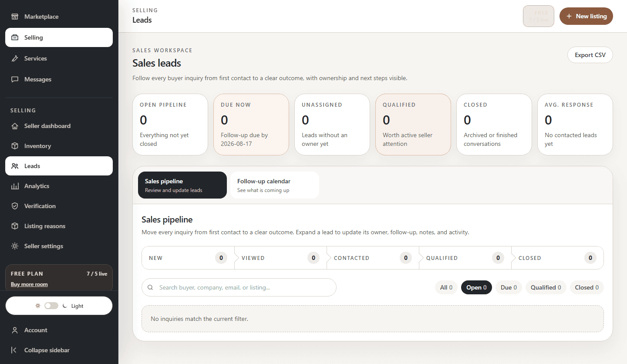Follow the Buy more room link
Viewport: 627px width, 364px height.
click(x=29, y=284)
